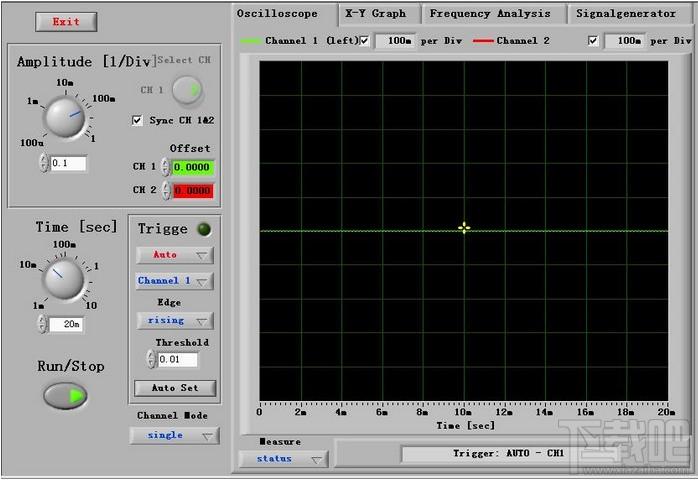This screenshot has height=480, width=698.
Task: Click the Threshold stepper arrows
Action: point(151,359)
